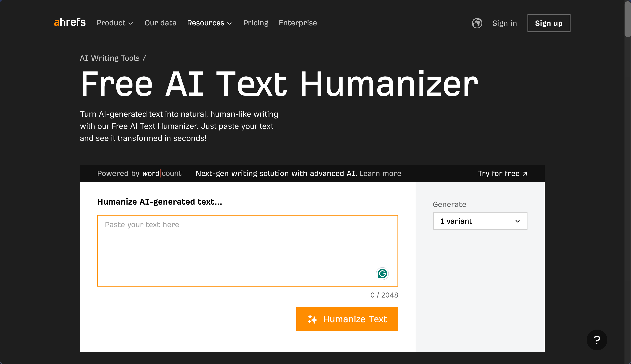Click the sparkle icon on Humanize Text

[x=312, y=319]
